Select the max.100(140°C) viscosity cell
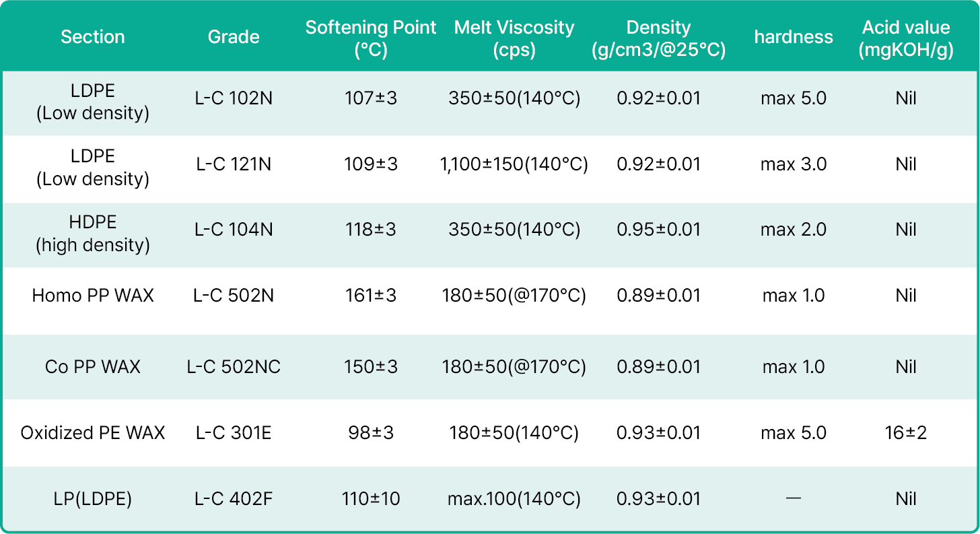Image resolution: width=980 pixels, height=534 pixels. [x=514, y=499]
